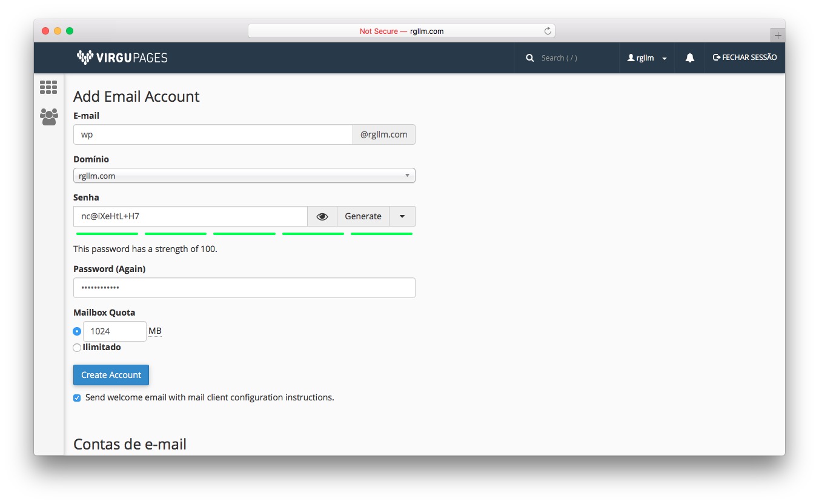Click the Create Account button
Image resolution: width=819 pixels, height=504 pixels.
tap(111, 375)
